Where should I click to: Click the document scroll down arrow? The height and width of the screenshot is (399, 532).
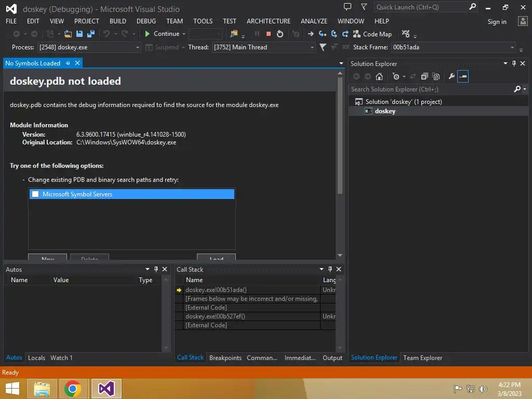coord(340,256)
